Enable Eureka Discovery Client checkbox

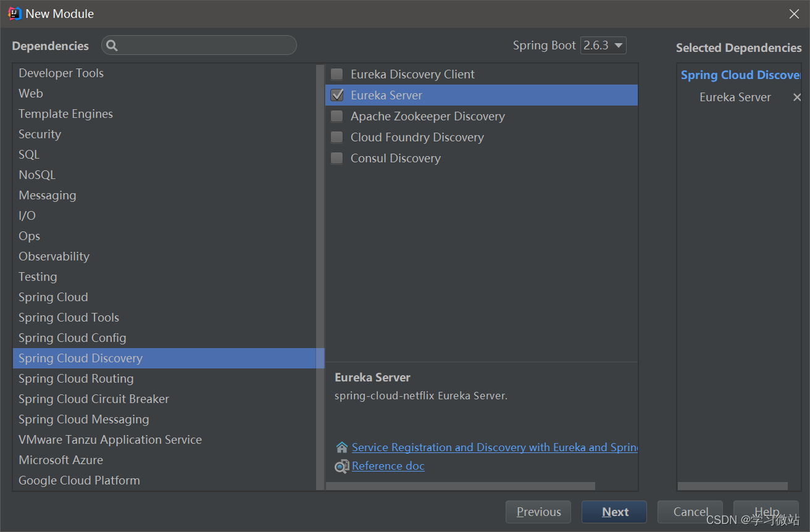click(336, 75)
